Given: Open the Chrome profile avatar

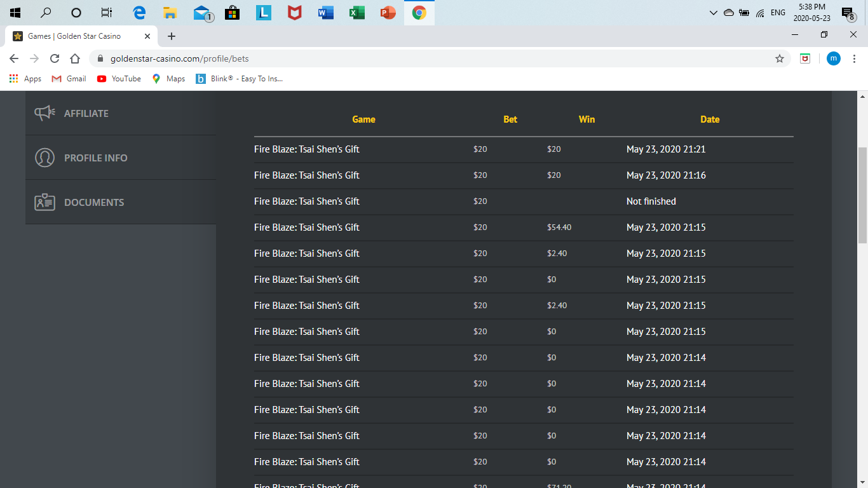Looking at the screenshot, I should click(x=834, y=58).
